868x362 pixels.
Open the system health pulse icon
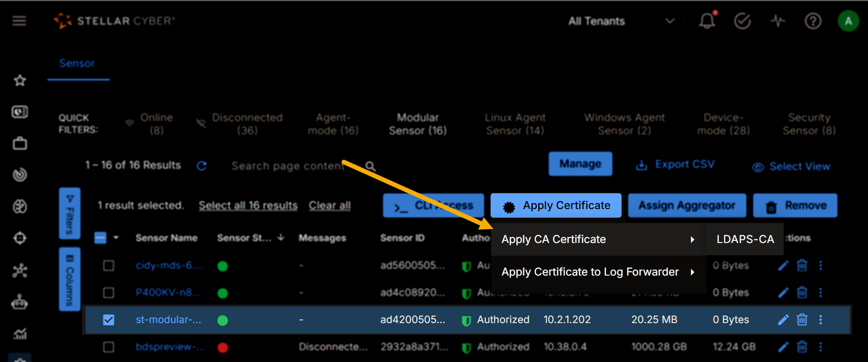pos(777,21)
